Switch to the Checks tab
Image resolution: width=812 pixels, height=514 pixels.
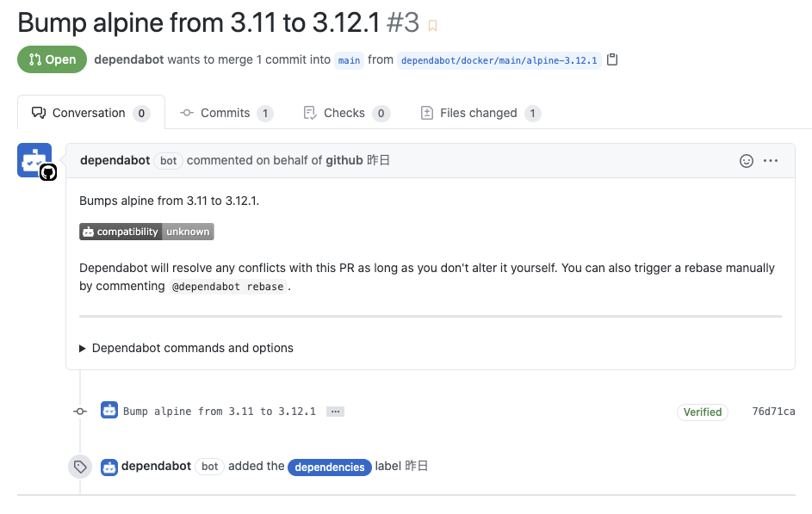[x=346, y=113]
